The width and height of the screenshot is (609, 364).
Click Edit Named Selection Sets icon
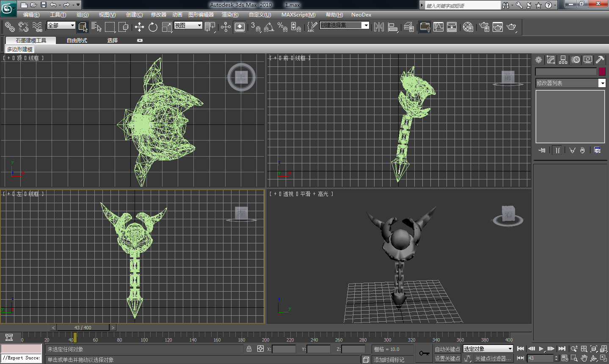[311, 27]
